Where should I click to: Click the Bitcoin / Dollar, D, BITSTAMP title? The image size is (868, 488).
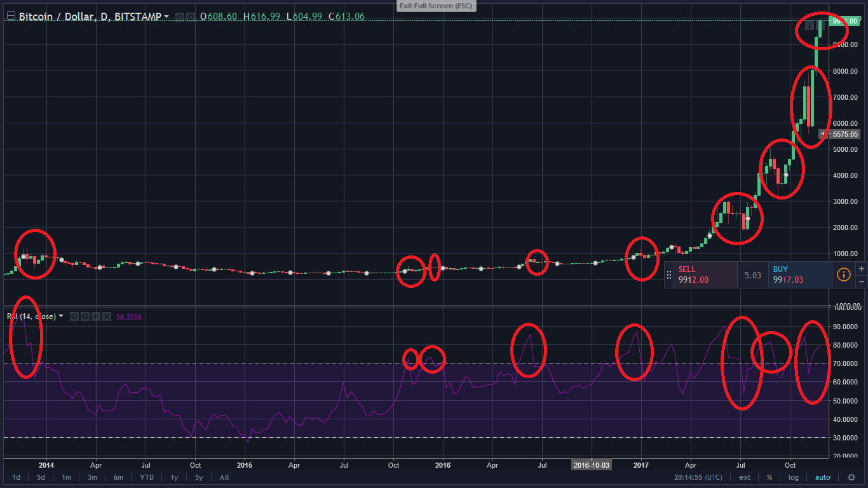click(89, 17)
